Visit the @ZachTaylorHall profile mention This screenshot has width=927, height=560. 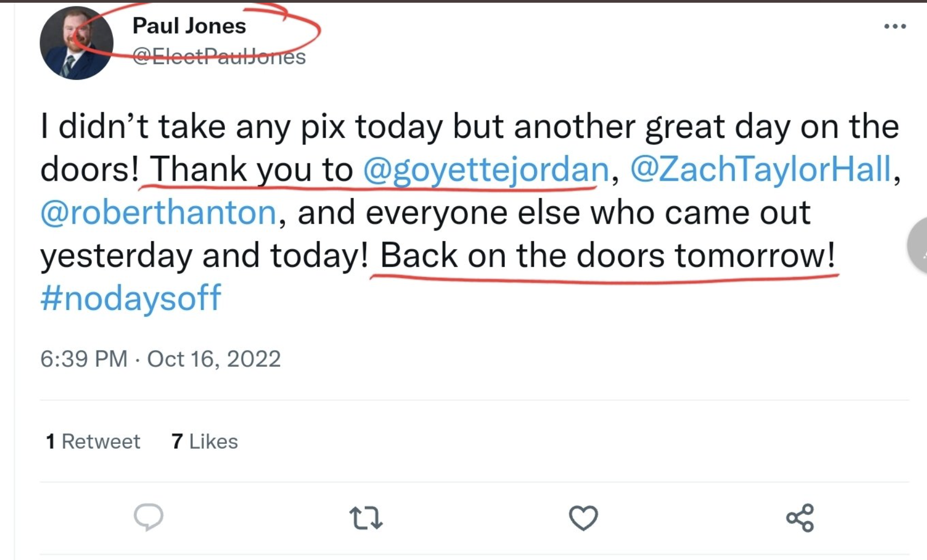click(x=760, y=169)
